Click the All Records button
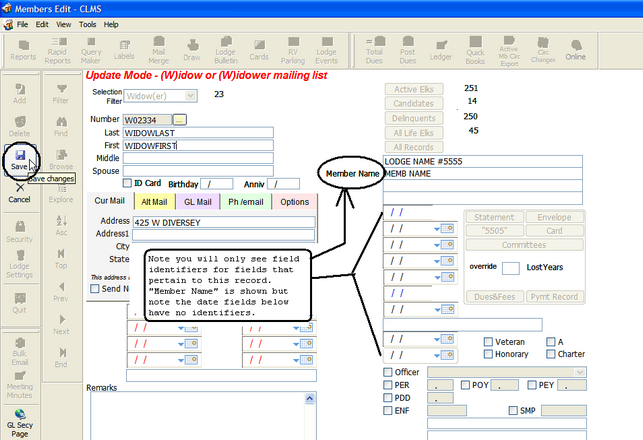This screenshot has height=440, width=643. (413, 147)
